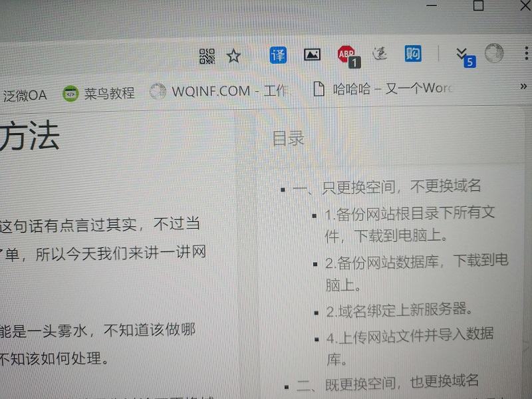Open Chrome's three-dot menu
The image size is (532, 399).
point(525,53)
